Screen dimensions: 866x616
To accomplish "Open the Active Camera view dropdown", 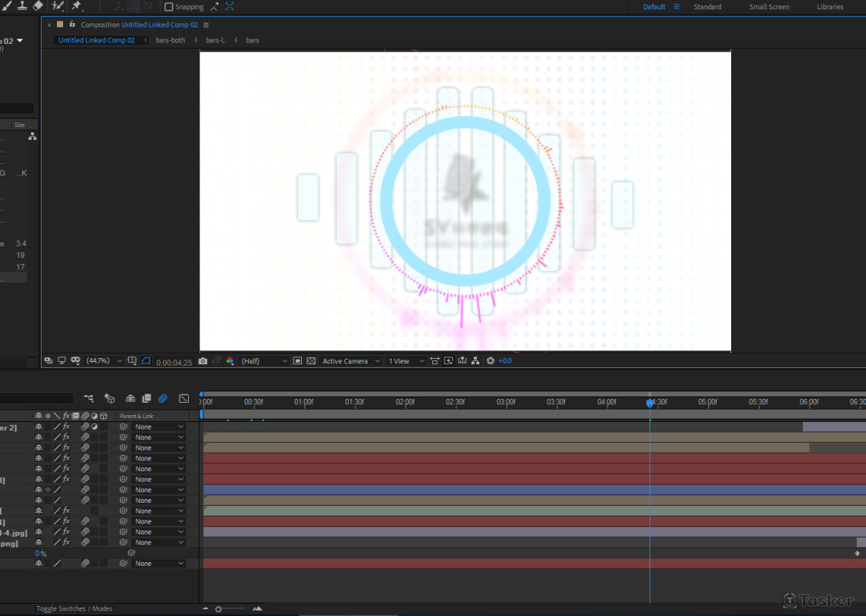I will [x=351, y=361].
